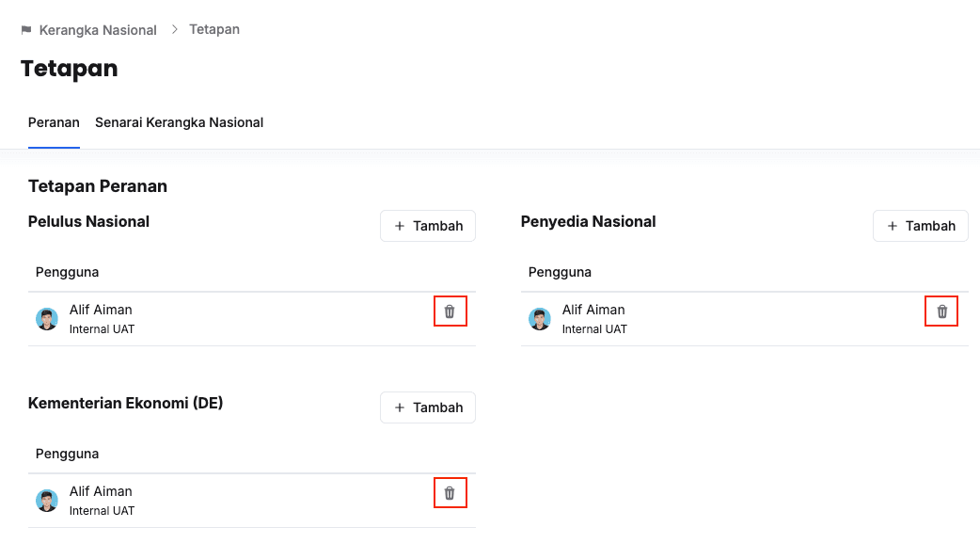980x543 pixels.
Task: Click the flag icon beside Kerangka Nasional
Action: tap(26, 30)
